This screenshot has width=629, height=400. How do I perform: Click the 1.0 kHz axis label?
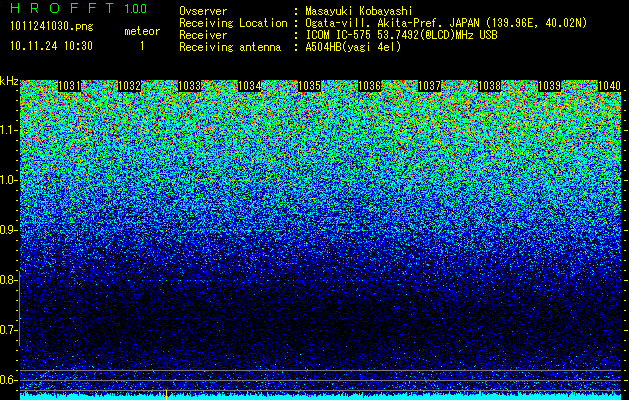coord(8,180)
